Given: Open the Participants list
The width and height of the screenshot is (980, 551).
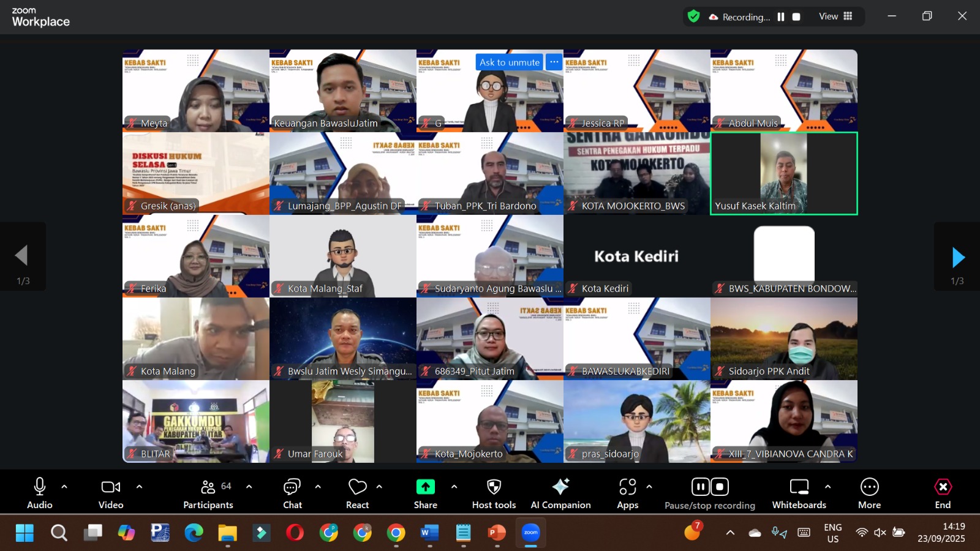Looking at the screenshot, I should coord(208,493).
